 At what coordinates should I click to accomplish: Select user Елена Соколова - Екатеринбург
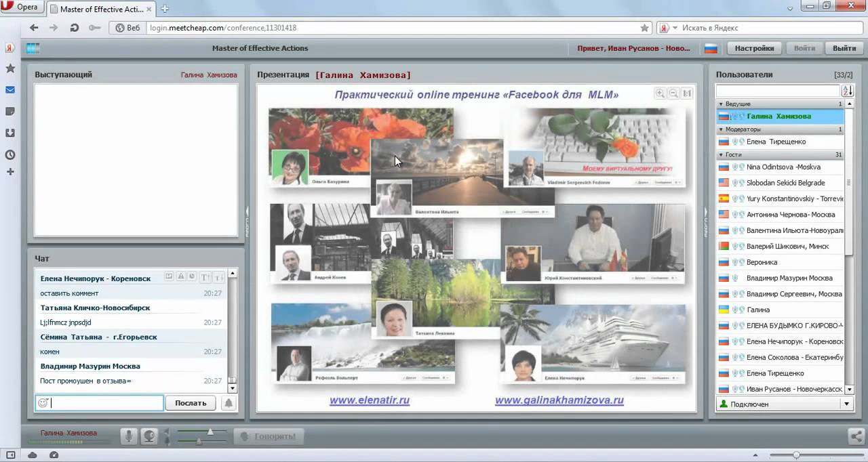point(780,357)
